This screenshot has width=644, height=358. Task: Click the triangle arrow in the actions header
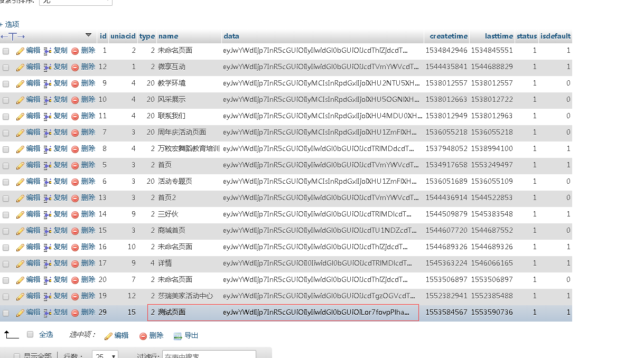(x=88, y=35)
